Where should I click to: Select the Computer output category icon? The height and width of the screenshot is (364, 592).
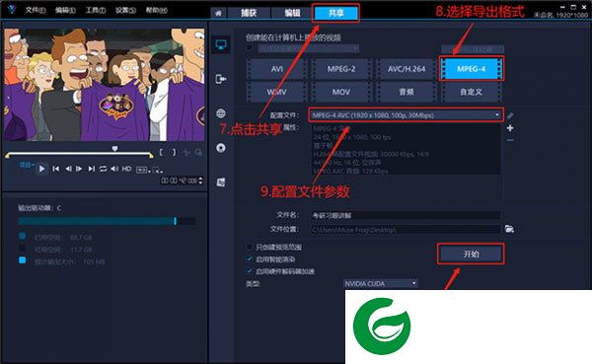[221, 45]
